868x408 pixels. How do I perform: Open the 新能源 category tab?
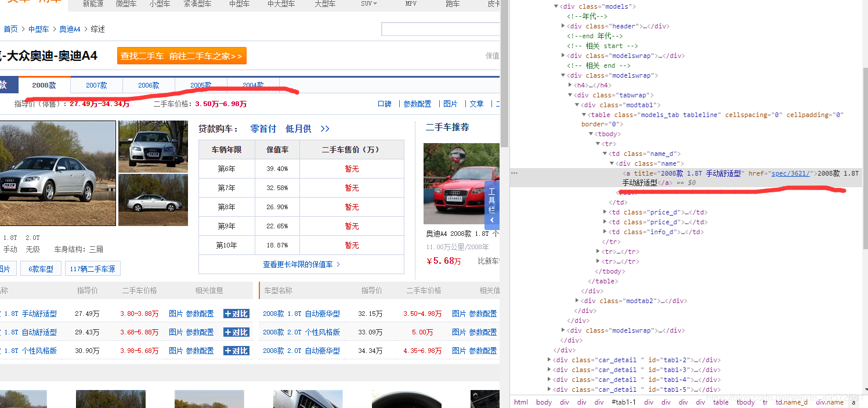coord(93,4)
